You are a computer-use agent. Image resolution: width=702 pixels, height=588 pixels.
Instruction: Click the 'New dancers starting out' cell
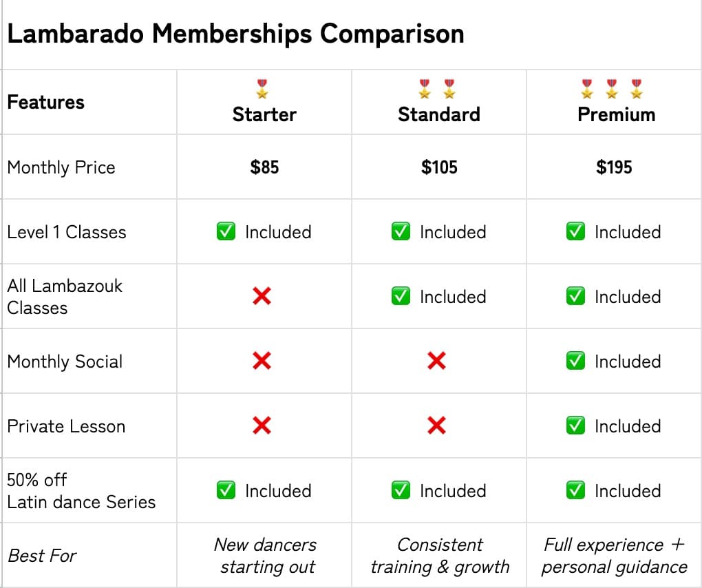coord(265,556)
